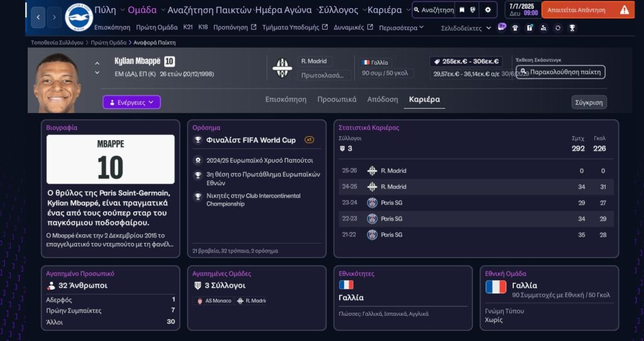Click the Brighton club badge icon
644x341 pixels.
pyautogui.click(x=79, y=17)
